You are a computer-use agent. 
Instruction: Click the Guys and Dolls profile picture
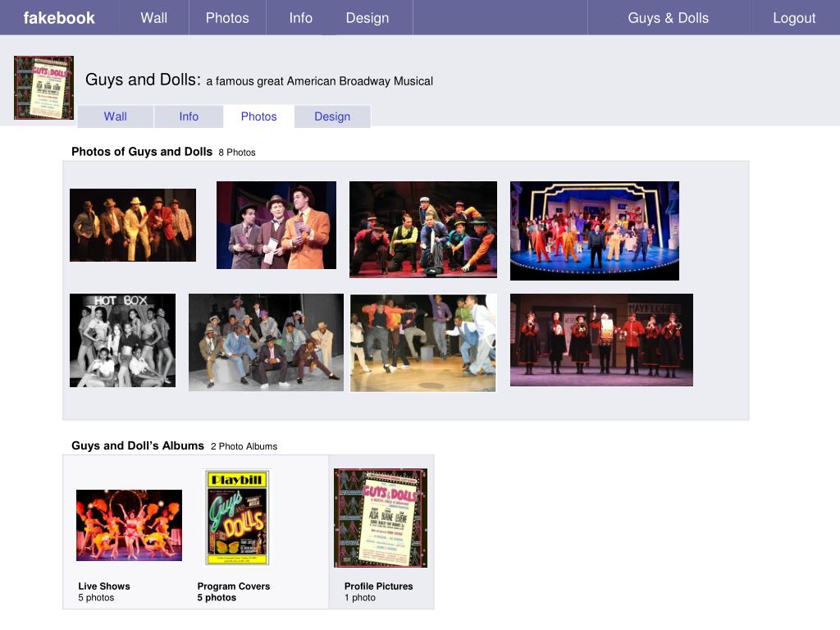[44, 88]
